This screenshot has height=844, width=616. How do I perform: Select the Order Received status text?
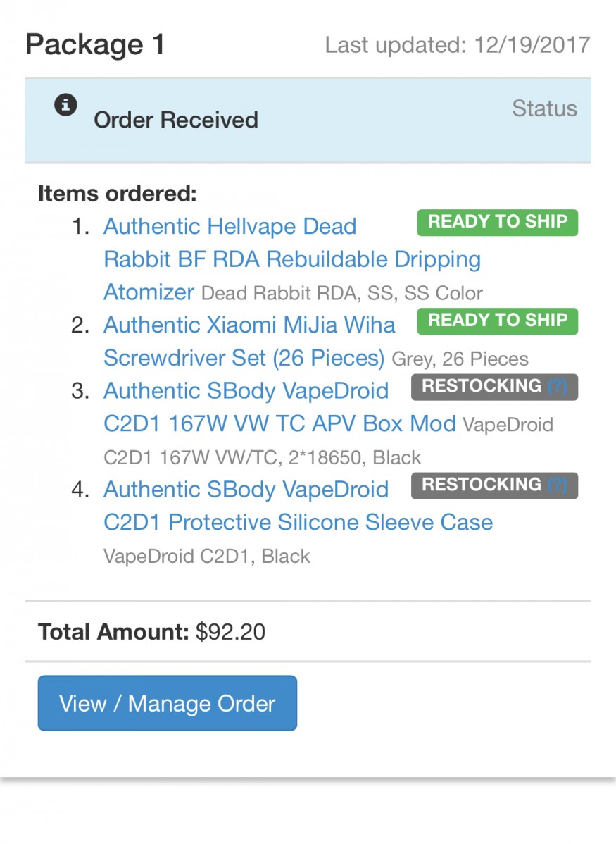tap(176, 120)
